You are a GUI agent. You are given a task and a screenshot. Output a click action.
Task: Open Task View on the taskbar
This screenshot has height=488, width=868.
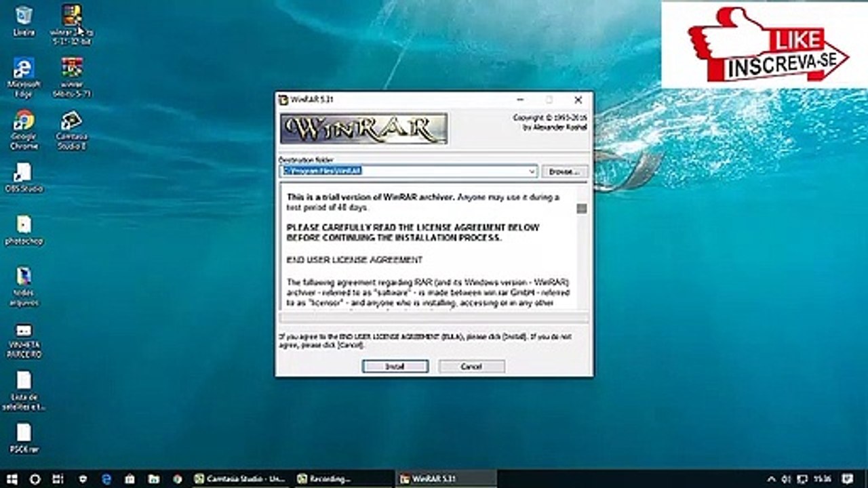tap(58, 479)
